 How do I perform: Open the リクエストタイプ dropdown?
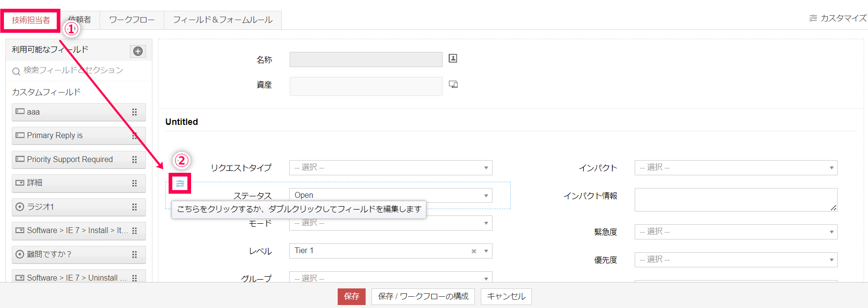pos(390,167)
